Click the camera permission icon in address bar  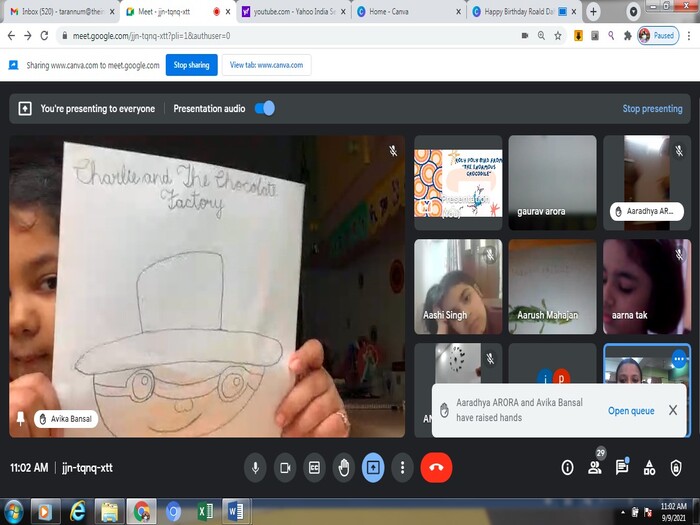[x=525, y=36]
